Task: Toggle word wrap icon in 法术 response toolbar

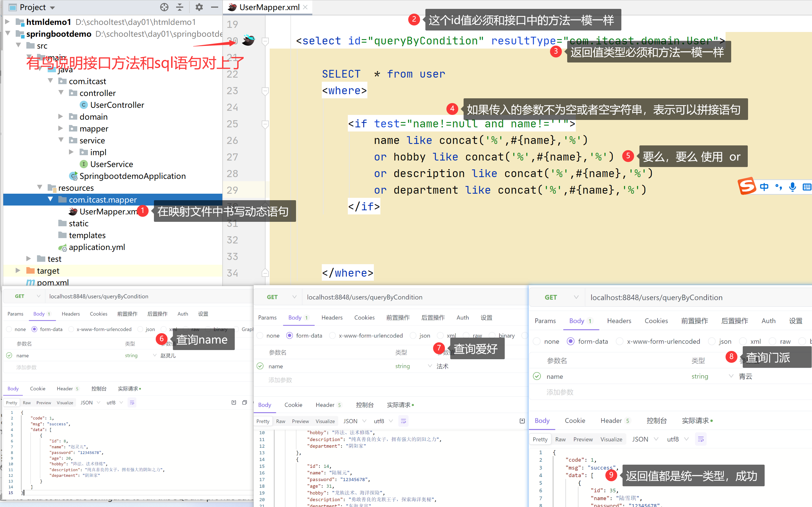Action: [403, 421]
